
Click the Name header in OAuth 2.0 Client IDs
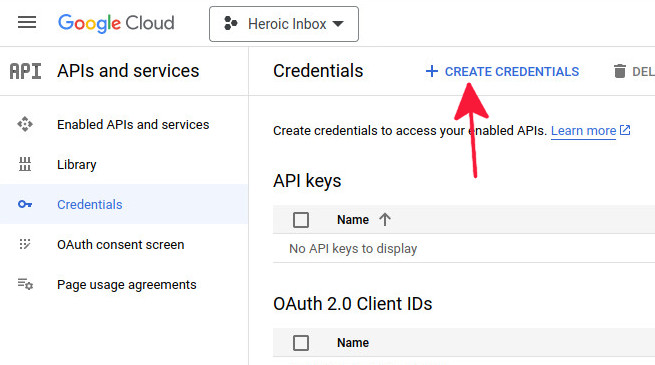pos(353,343)
